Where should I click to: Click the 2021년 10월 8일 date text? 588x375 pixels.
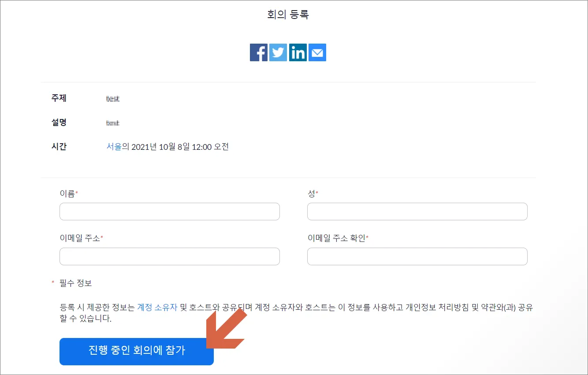(x=160, y=147)
